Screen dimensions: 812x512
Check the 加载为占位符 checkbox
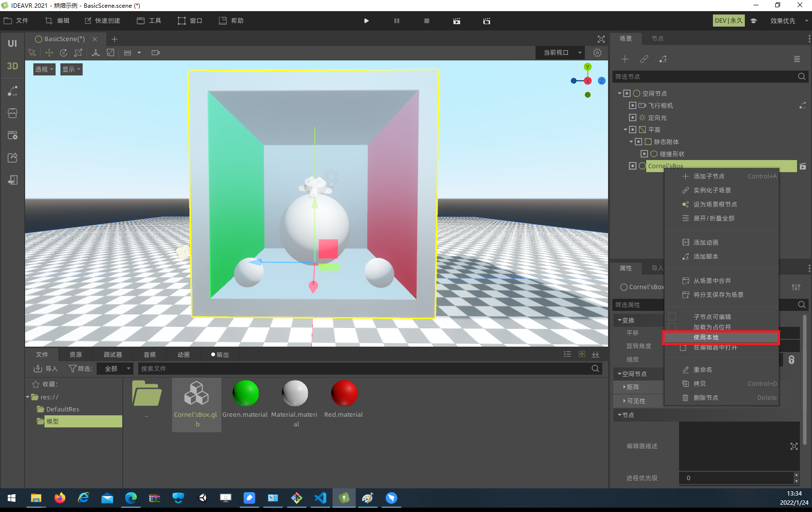pyautogui.click(x=672, y=327)
